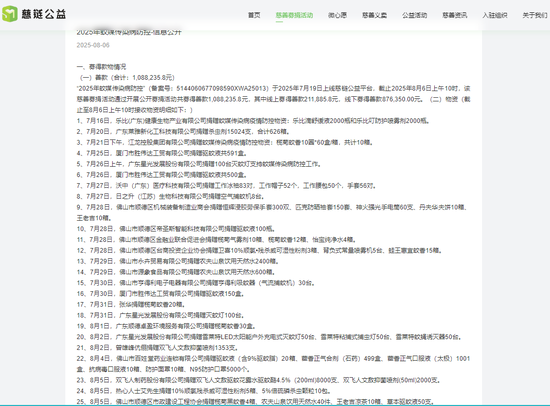Click item 8 dated 7月27日 日之升
This screenshot has width=550, height=406.
(170, 197)
